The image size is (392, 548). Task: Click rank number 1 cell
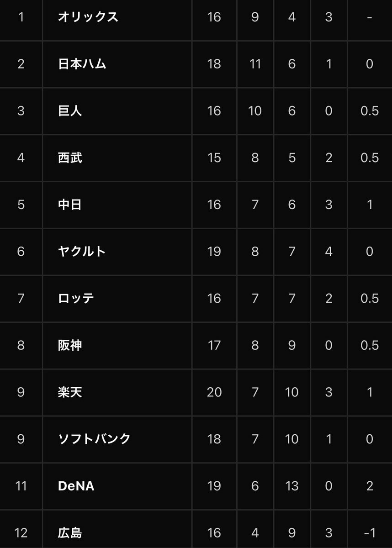(x=21, y=17)
